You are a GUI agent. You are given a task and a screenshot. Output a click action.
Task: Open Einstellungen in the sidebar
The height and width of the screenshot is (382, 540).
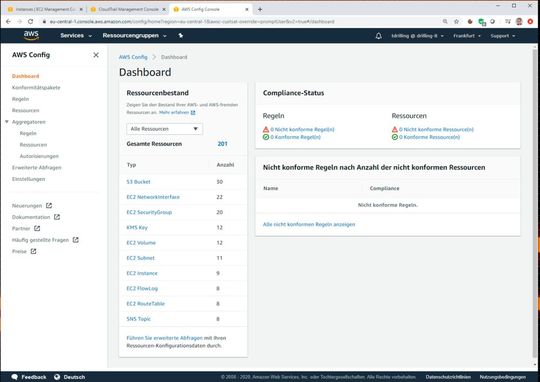[28, 179]
